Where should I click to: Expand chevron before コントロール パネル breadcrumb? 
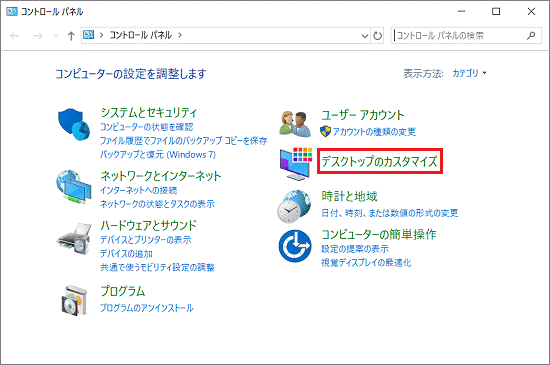[102, 35]
